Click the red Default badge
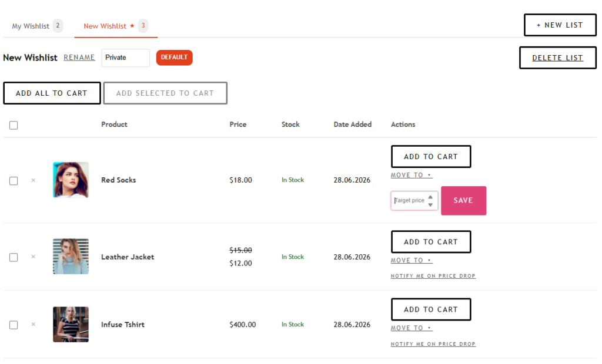This screenshot has width=602, height=364. click(174, 58)
